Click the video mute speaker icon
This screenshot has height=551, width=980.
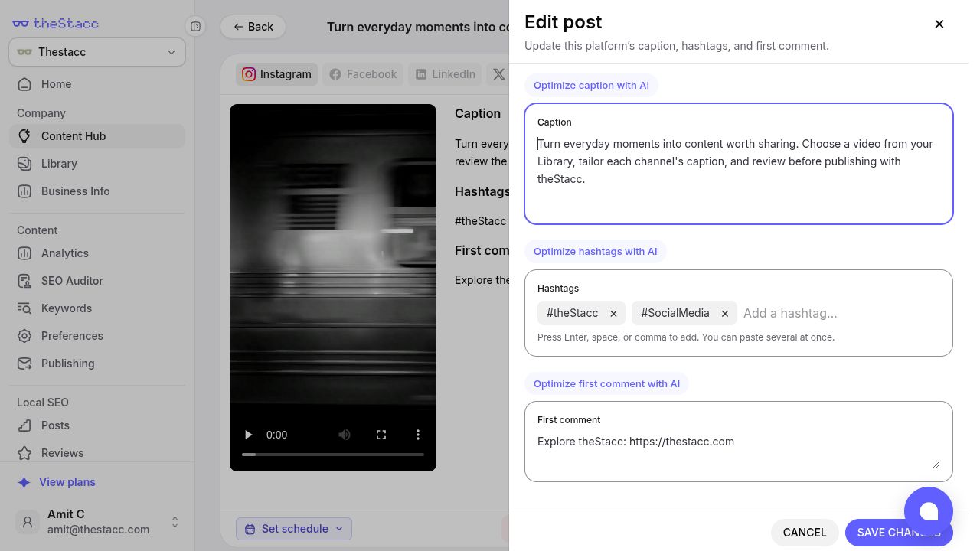[345, 435]
